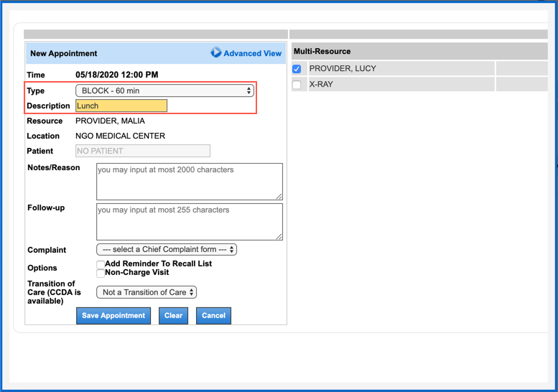Click the Follow-up box resize handle

click(x=279, y=236)
